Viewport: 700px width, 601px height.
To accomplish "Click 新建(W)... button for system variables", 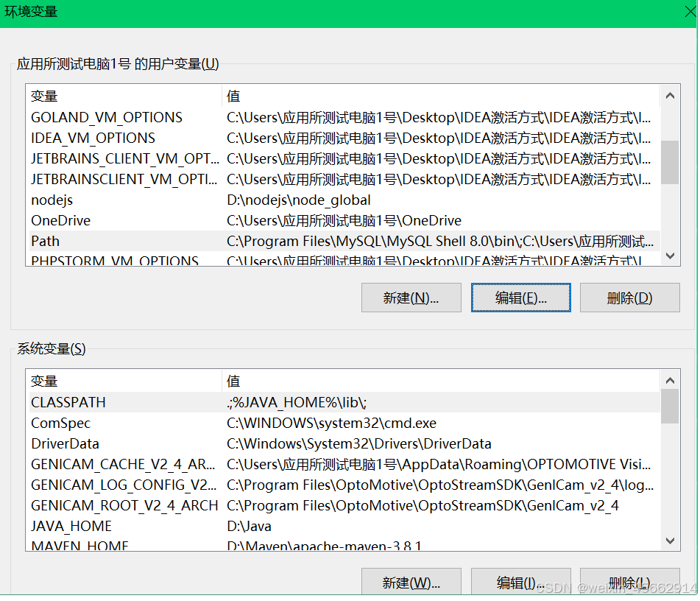I will click(411, 582).
